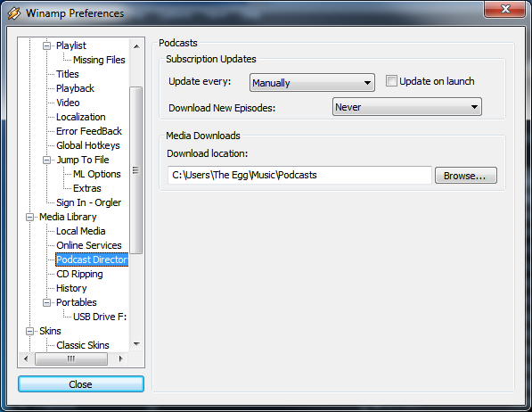
Task: Collapse the Skins tree node
Action: tap(30, 331)
